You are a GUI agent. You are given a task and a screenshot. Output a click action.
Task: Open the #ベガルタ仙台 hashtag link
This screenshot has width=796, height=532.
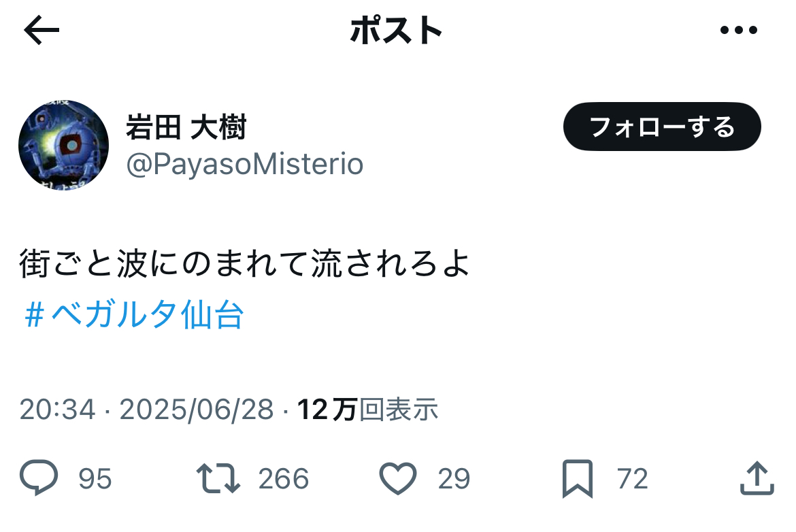(135, 314)
